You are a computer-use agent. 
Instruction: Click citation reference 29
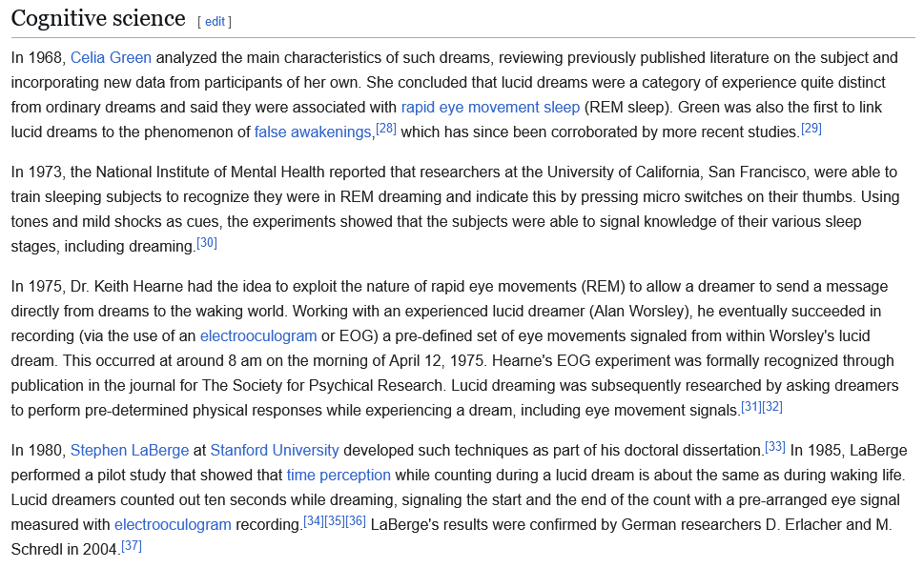[x=811, y=128]
